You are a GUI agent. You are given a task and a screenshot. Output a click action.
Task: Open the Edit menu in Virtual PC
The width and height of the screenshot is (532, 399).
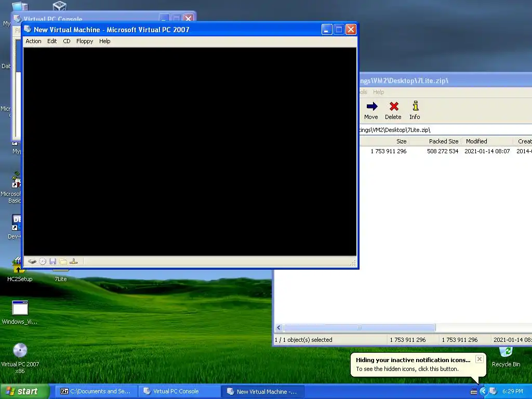click(52, 41)
